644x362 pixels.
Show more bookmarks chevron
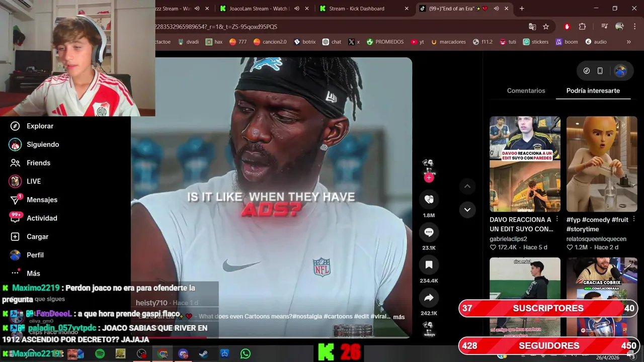click(628, 42)
